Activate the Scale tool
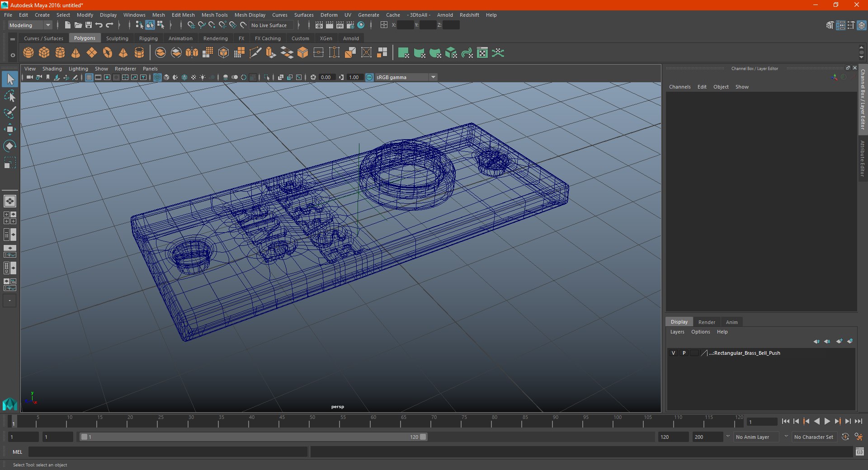 click(10, 163)
